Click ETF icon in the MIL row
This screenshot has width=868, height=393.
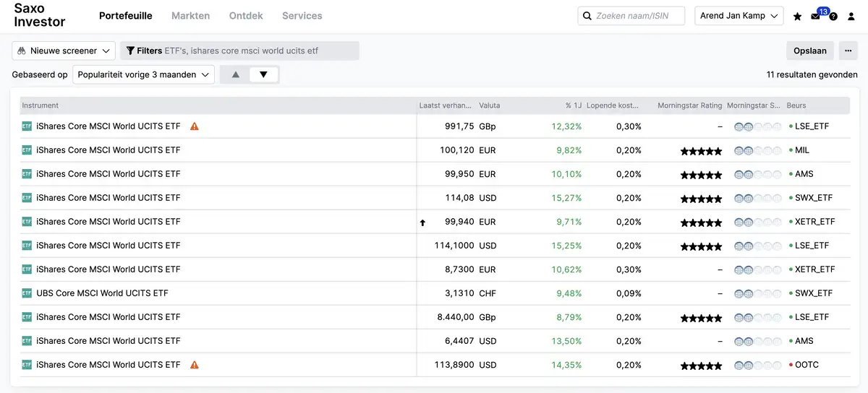pos(27,150)
